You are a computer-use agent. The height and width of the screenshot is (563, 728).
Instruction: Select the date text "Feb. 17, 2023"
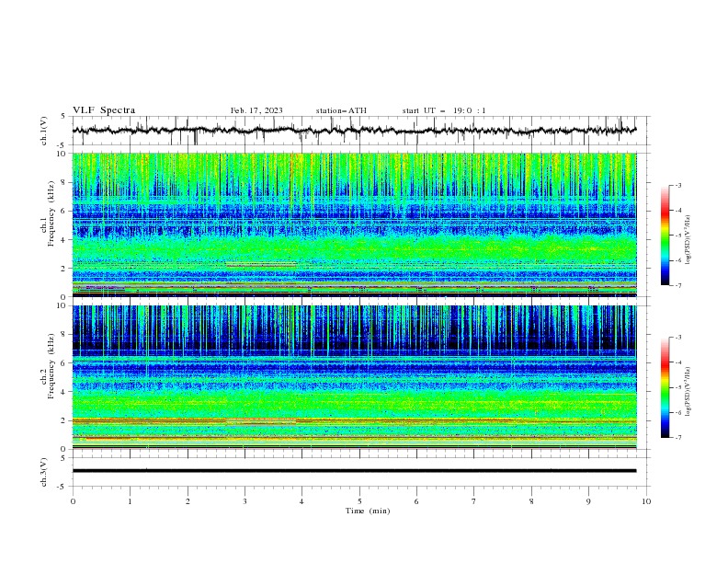pyautogui.click(x=256, y=110)
